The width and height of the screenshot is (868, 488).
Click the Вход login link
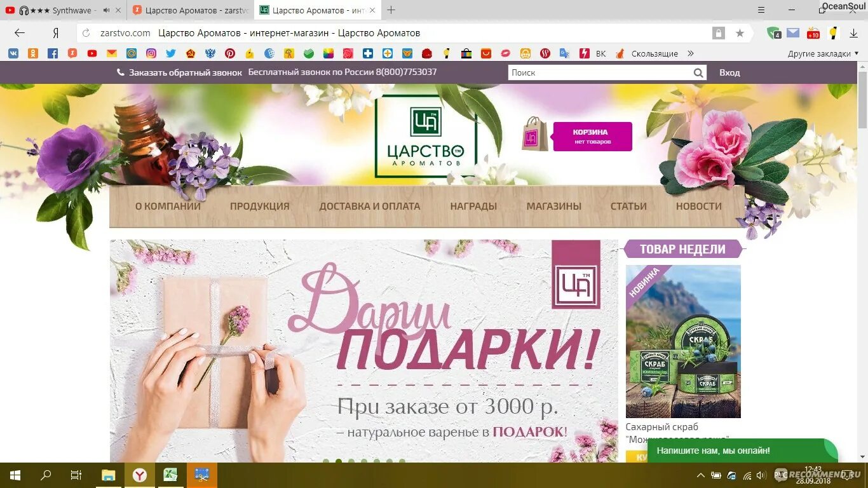click(x=729, y=72)
